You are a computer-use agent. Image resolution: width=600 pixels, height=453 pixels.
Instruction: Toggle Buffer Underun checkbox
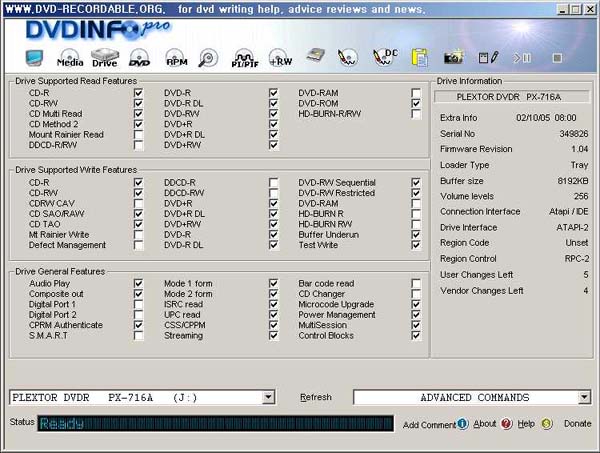point(416,235)
